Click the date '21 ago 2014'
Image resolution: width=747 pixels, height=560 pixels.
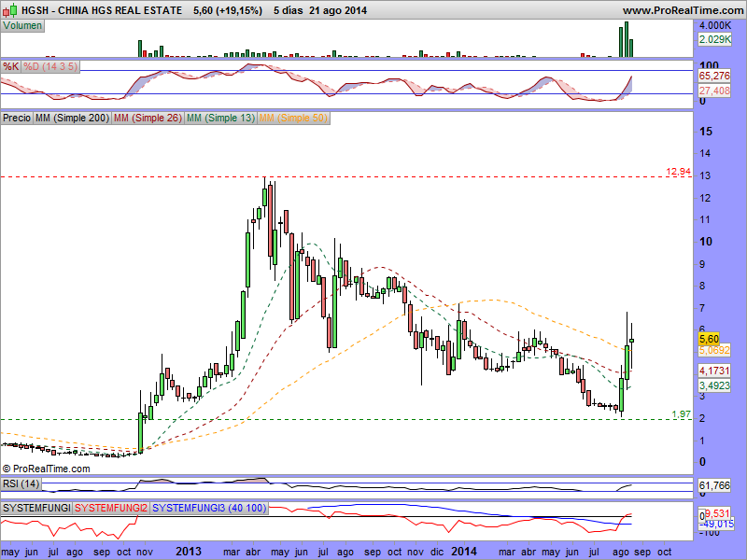338,10
